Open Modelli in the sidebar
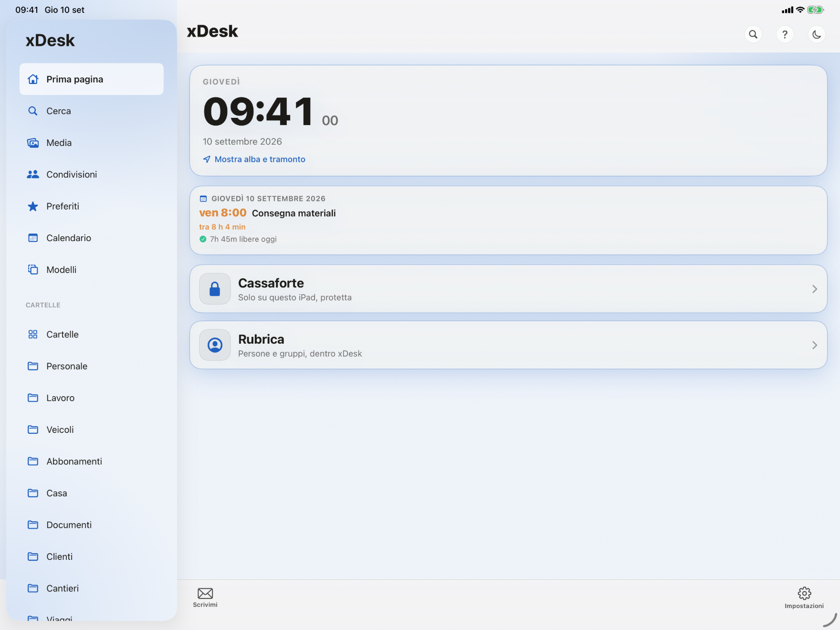840x630 pixels. tap(92, 270)
